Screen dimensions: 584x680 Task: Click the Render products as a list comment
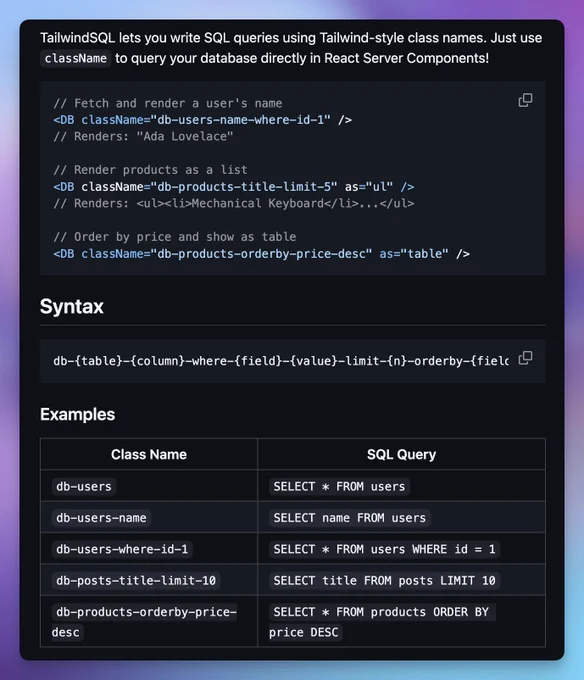150,170
